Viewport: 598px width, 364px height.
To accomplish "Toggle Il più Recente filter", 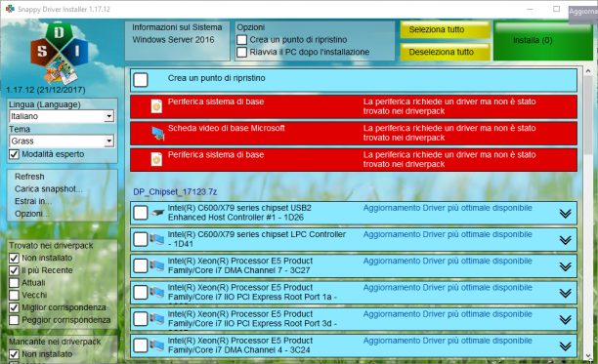I will [14, 270].
